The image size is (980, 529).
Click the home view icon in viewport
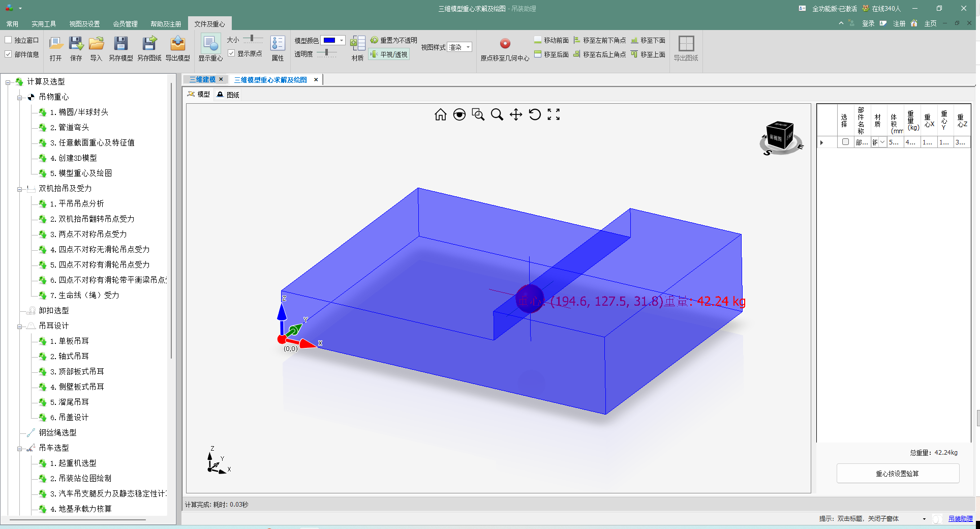coord(440,115)
